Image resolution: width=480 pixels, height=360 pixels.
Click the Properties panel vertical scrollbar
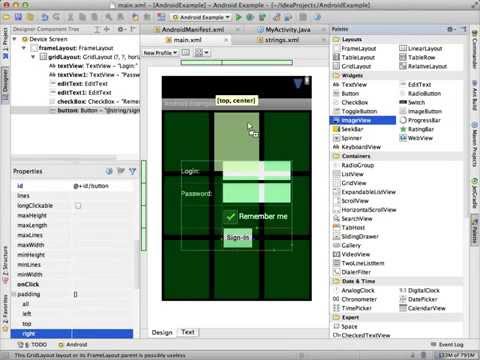[136, 263]
